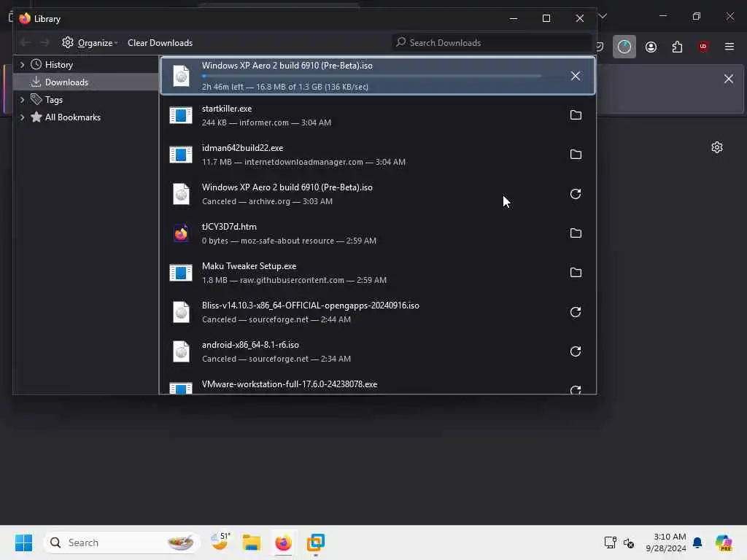Open File Explorer from the taskbar
The width and height of the screenshot is (747, 560).
coord(252,542)
